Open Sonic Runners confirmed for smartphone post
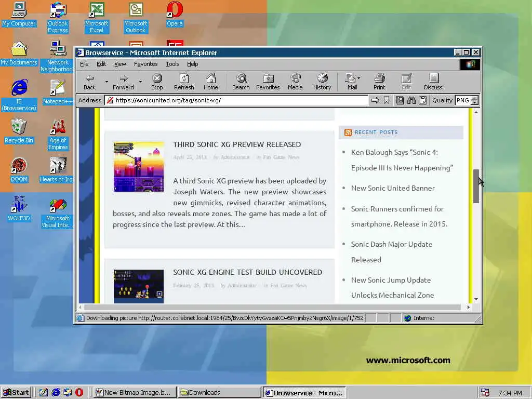Image resolution: width=532 pixels, height=399 pixels. 399,217
